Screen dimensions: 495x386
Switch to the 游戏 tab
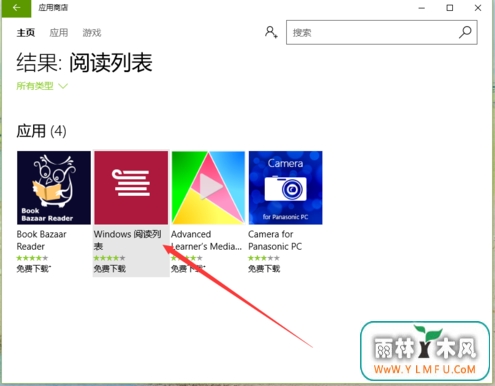(92, 33)
